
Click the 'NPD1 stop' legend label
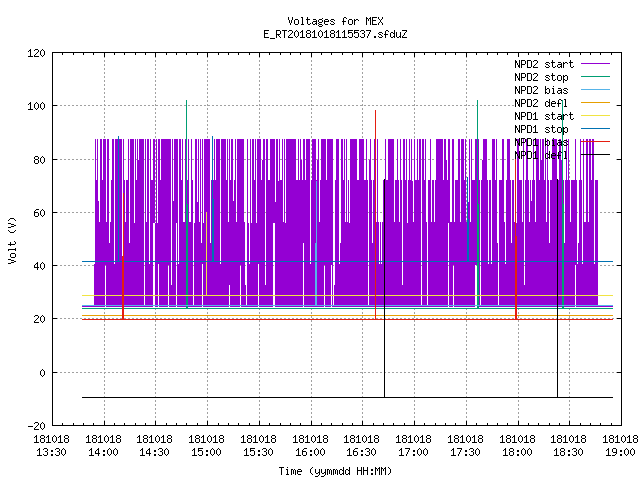pyautogui.click(x=541, y=129)
